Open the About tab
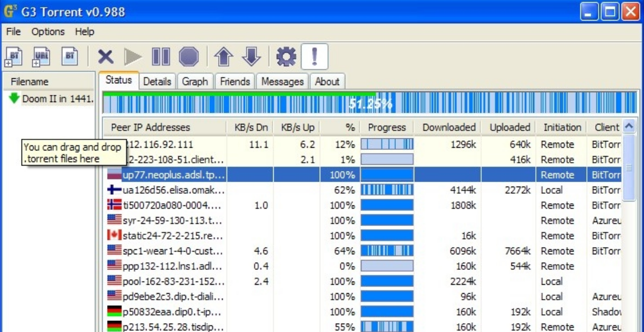 pos(328,82)
